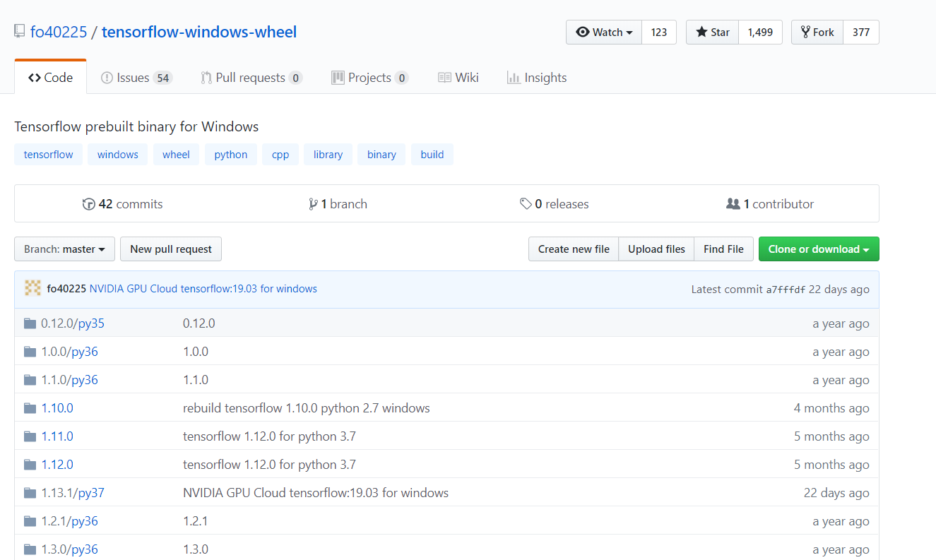Click the Find File button
The width and height of the screenshot is (936, 560).
tap(723, 249)
